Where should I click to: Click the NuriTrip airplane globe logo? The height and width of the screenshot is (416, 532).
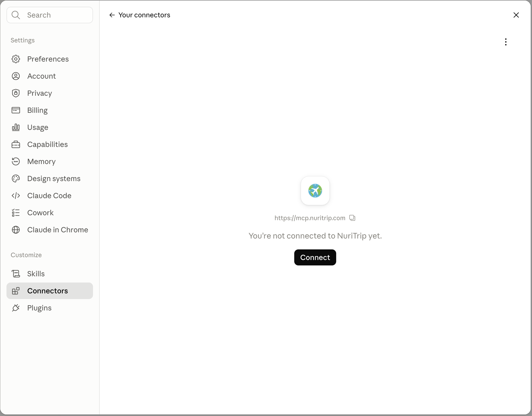click(x=315, y=191)
